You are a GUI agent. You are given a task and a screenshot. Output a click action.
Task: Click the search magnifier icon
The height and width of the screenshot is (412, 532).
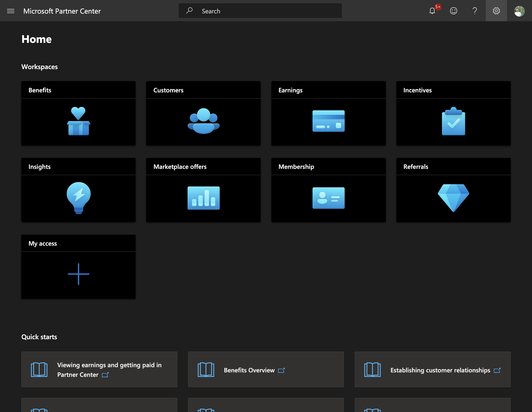coord(189,11)
